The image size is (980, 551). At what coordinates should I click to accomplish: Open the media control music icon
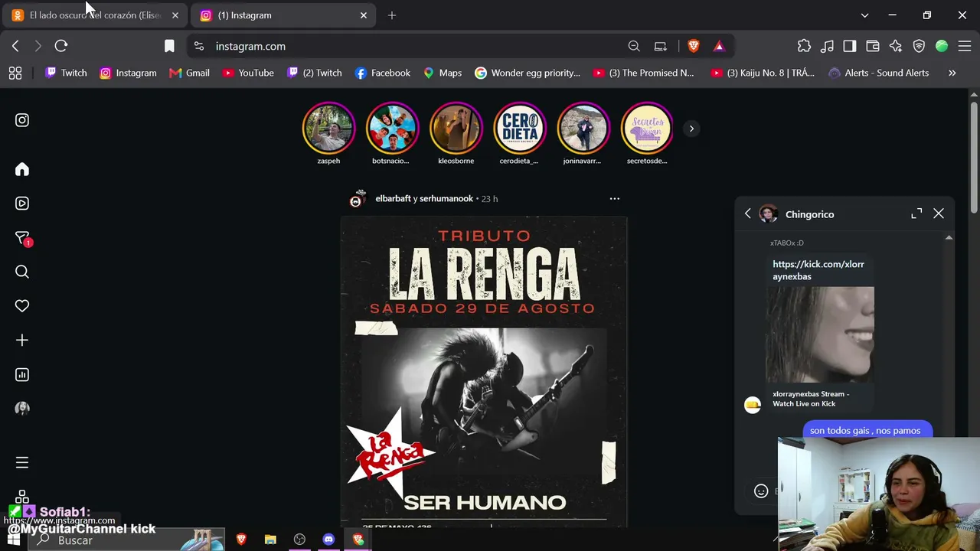pyautogui.click(x=827, y=46)
